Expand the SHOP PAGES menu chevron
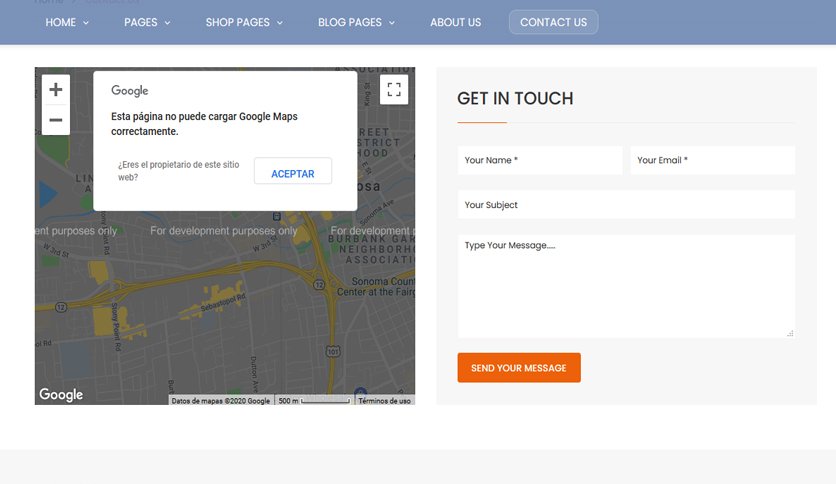The height and width of the screenshot is (484, 836). (x=280, y=23)
